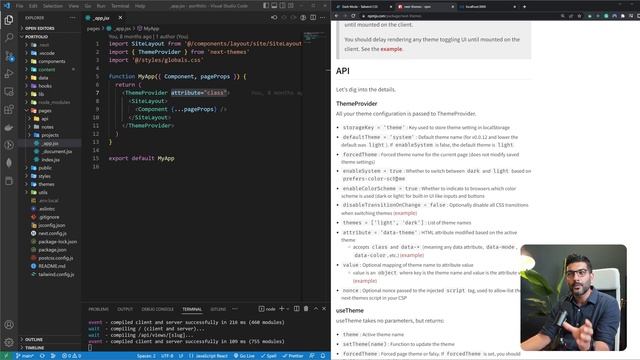The height and width of the screenshot is (360, 640).
Task: Click the Spell status bar item
Action: point(269,356)
